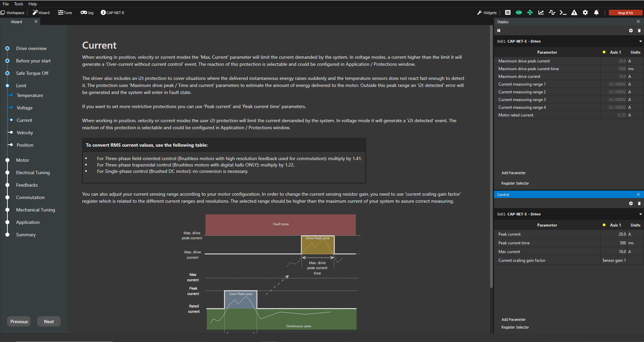Open the parameter list widget icon
Image resolution: width=644 pixels, height=342 pixels.
click(508, 13)
